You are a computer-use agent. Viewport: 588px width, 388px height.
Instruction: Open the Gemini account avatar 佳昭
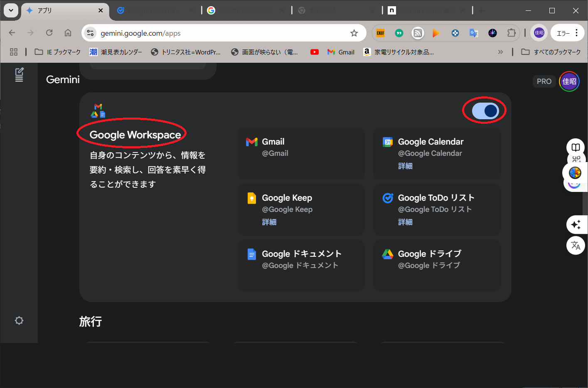(x=569, y=81)
